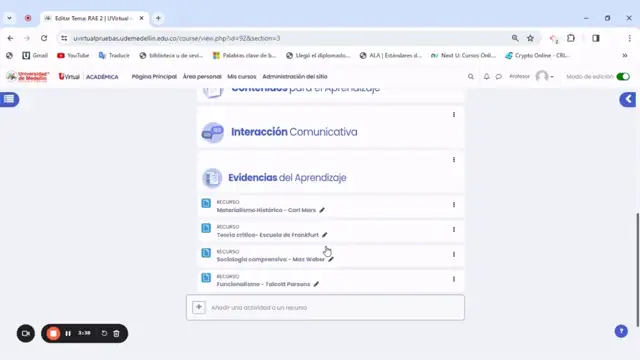Click the Funcionalismo resource page icon
Screen dimensions: 640x360
pos(206,278)
